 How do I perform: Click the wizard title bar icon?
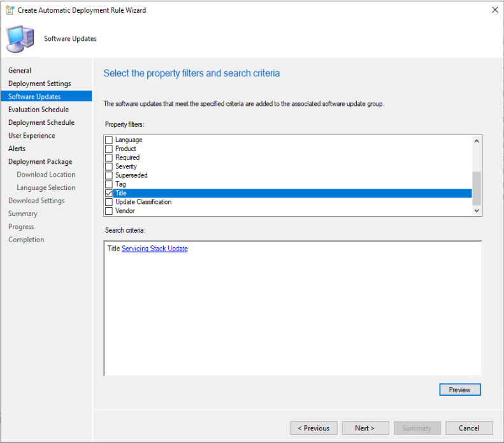tap(10, 10)
